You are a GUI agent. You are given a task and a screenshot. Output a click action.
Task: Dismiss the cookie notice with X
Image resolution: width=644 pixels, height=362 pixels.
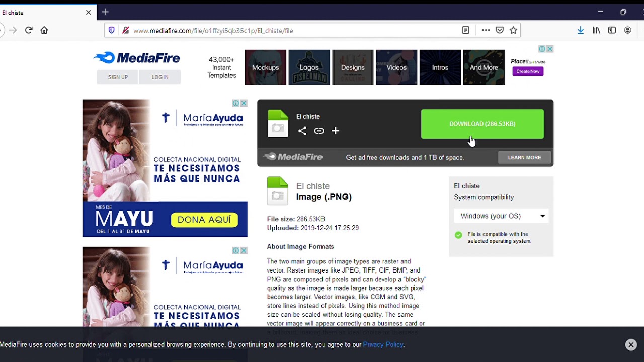click(x=631, y=344)
